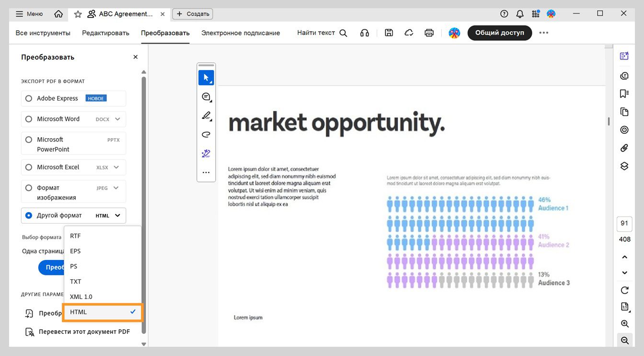Choose XML 1.0 from the format list
The image size is (644, 356).
coord(103,297)
